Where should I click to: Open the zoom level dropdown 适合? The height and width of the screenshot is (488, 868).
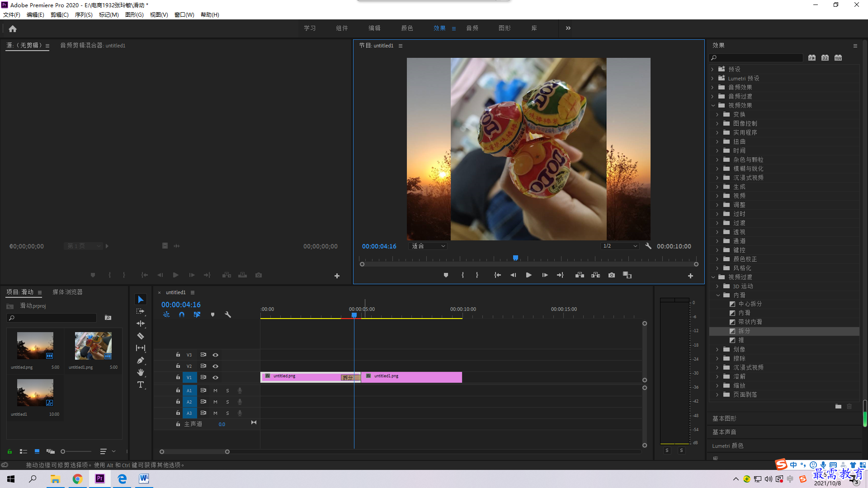428,246
